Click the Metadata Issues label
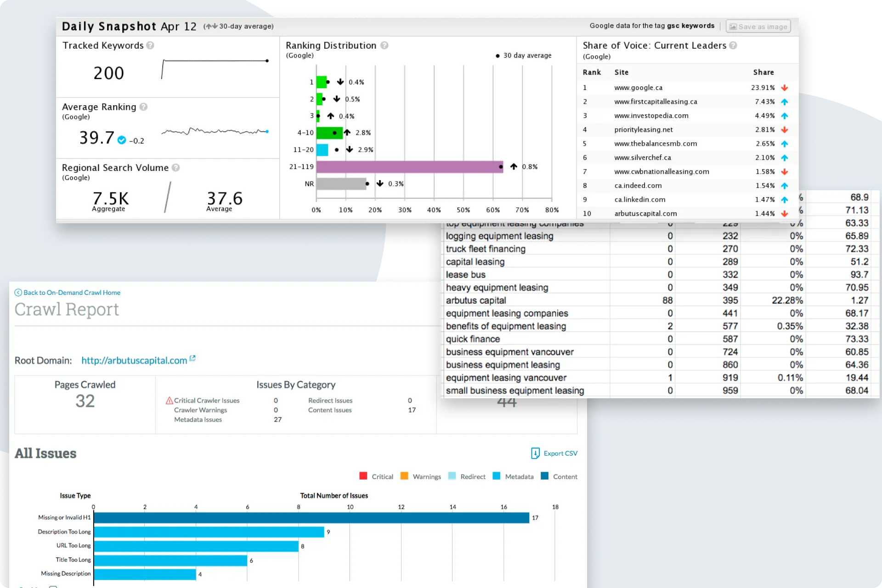This screenshot has width=882, height=588. coord(198,419)
